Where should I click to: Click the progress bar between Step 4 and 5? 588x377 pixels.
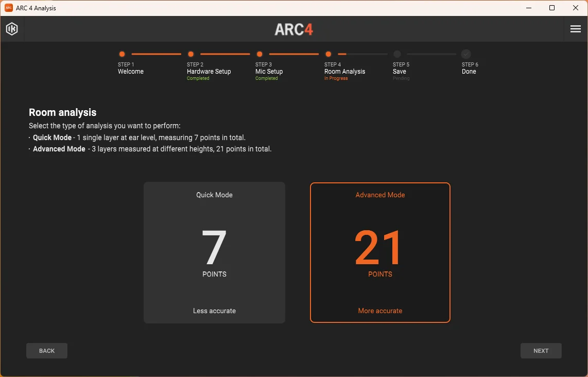click(x=362, y=54)
